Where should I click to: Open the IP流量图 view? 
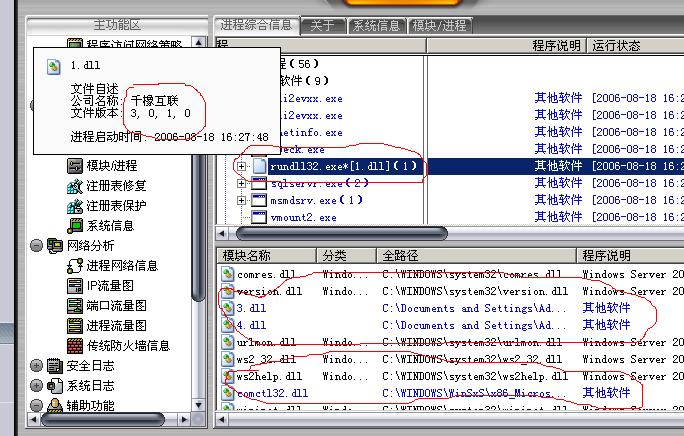115,286
